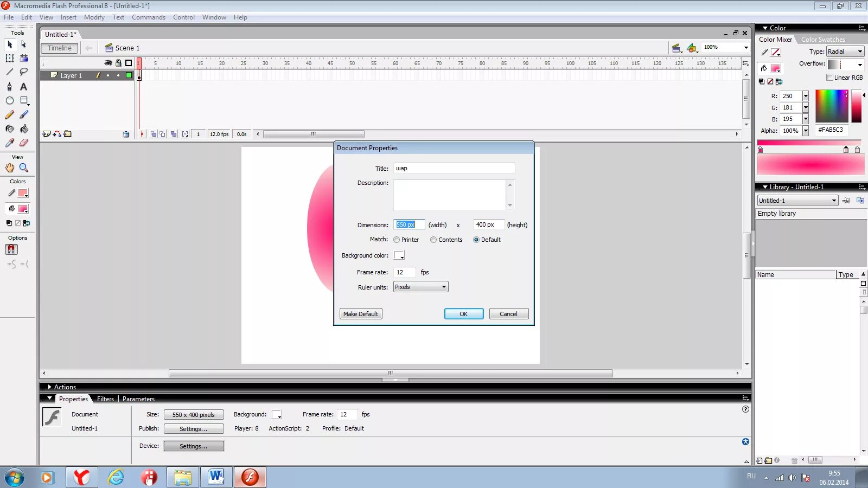
Task: Select the Default match radio button
Action: pyautogui.click(x=476, y=240)
